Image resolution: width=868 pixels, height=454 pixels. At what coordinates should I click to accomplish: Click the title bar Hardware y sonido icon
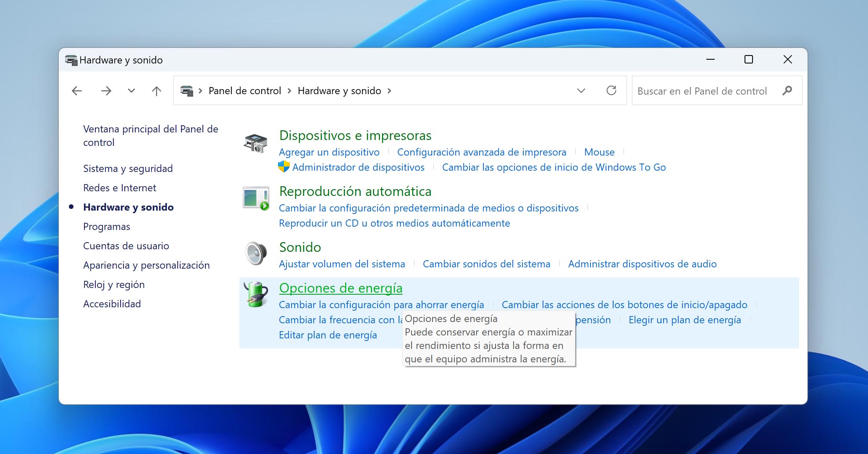click(x=71, y=60)
